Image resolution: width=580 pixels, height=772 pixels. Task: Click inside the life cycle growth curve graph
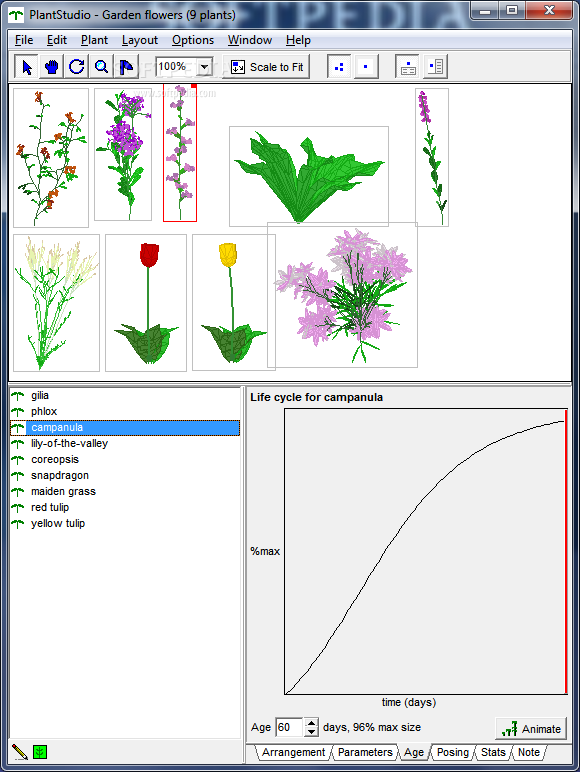(x=425, y=551)
